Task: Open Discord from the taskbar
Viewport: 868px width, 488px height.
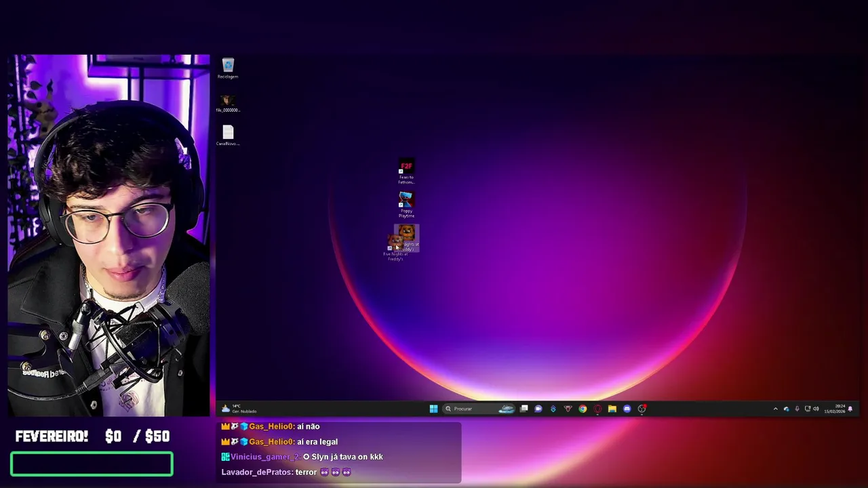Action: coord(627,409)
